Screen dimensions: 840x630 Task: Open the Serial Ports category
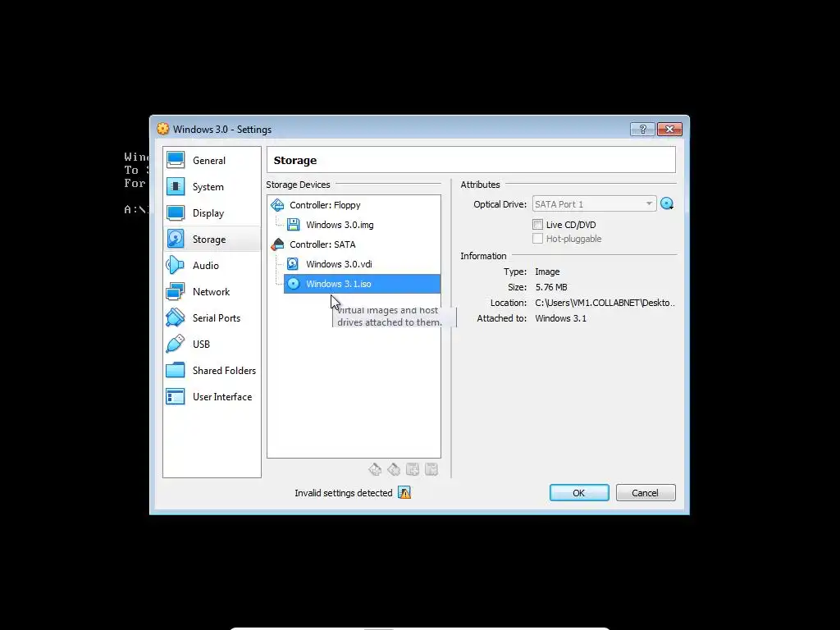pos(212,317)
